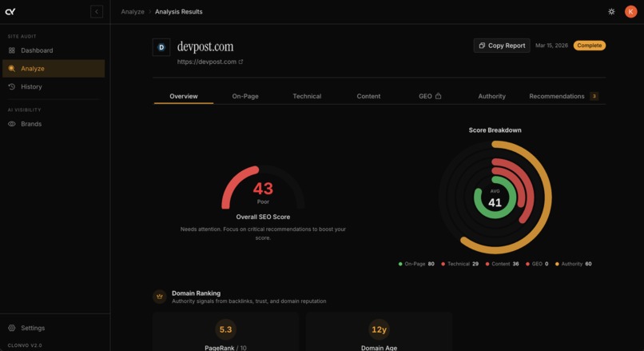Click the Domain Age 12y value badge
The width and height of the screenshot is (644, 351).
point(379,329)
